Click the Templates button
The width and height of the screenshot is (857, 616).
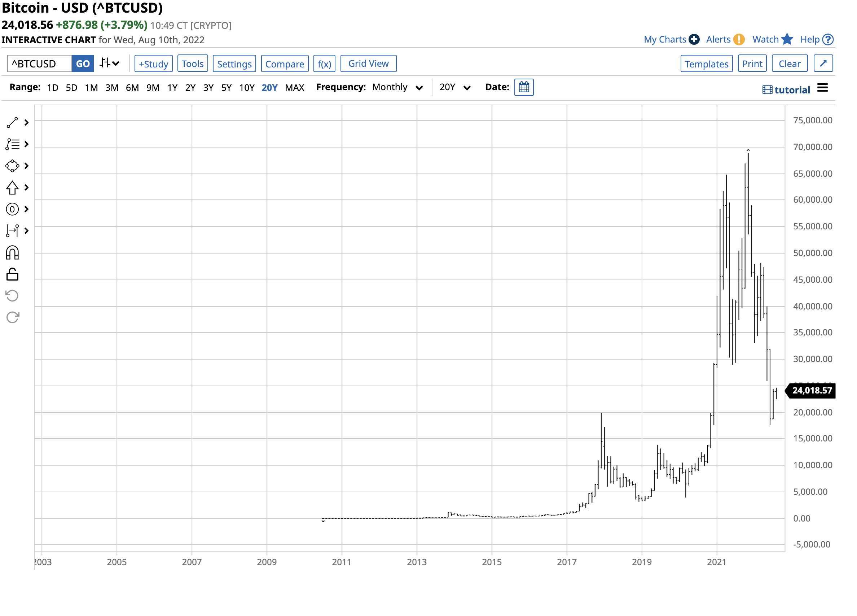[x=707, y=63]
